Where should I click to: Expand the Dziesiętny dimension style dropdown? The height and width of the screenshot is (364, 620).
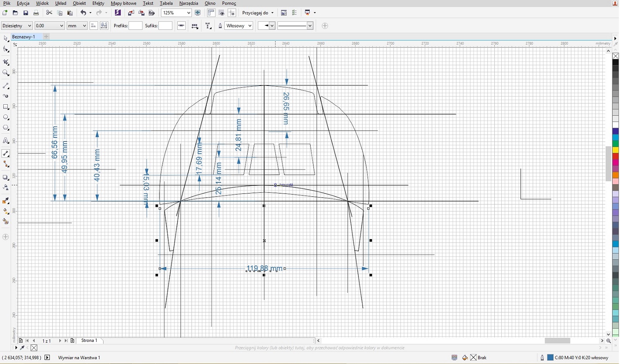pyautogui.click(x=29, y=26)
